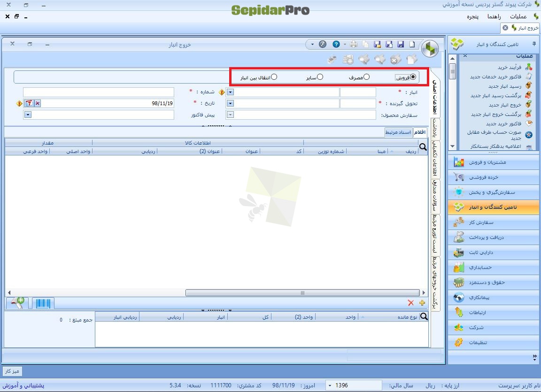Switch to the اسناد مرتبط tab
The height and width of the screenshot is (392, 541).
398,132
